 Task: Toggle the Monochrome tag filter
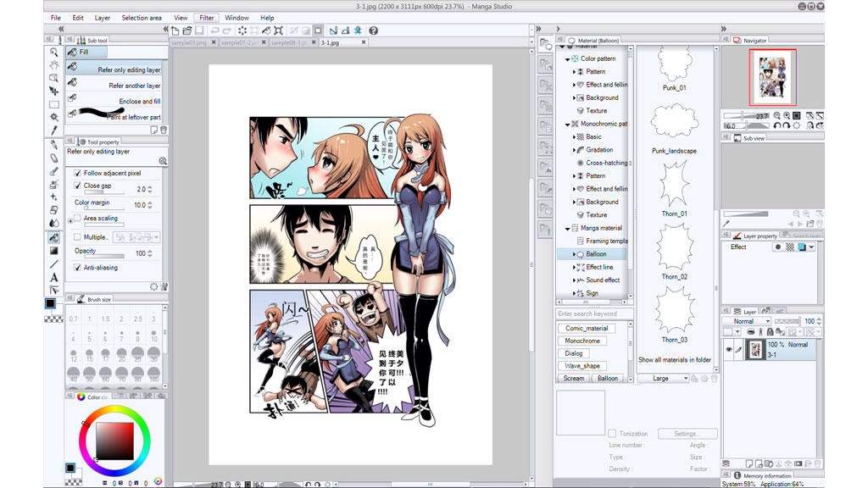pyautogui.click(x=582, y=341)
